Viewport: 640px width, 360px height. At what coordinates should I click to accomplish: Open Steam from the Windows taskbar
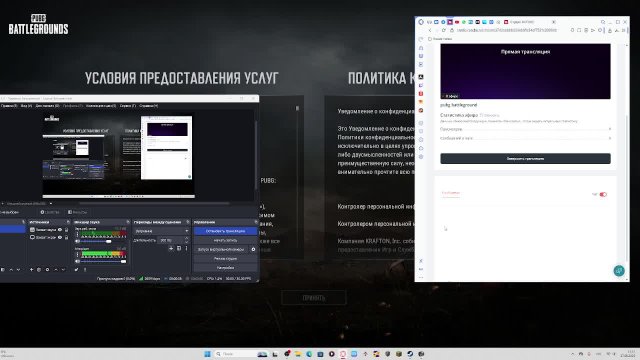pos(410,354)
